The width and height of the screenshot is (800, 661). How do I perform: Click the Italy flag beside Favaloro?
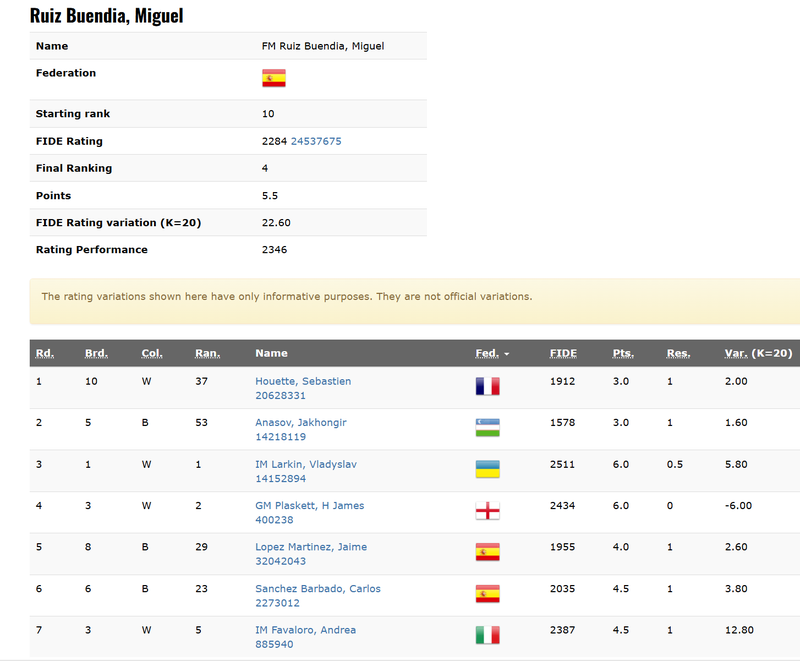click(x=487, y=635)
